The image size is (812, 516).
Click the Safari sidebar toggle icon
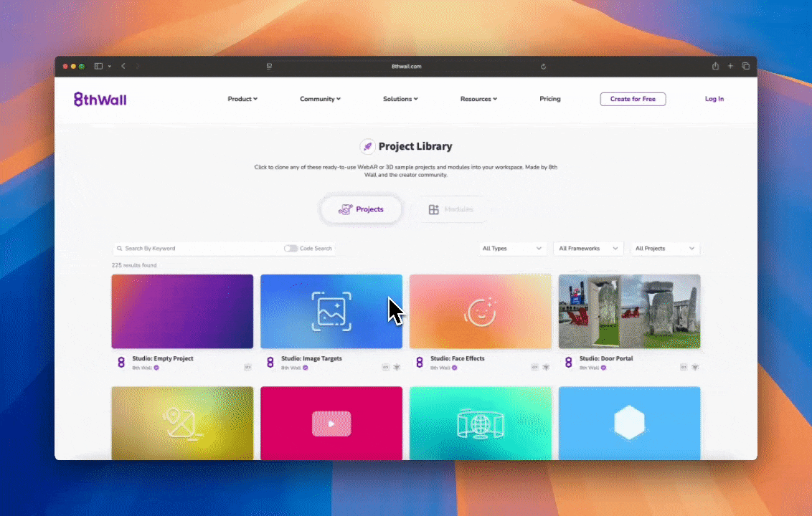(x=99, y=66)
